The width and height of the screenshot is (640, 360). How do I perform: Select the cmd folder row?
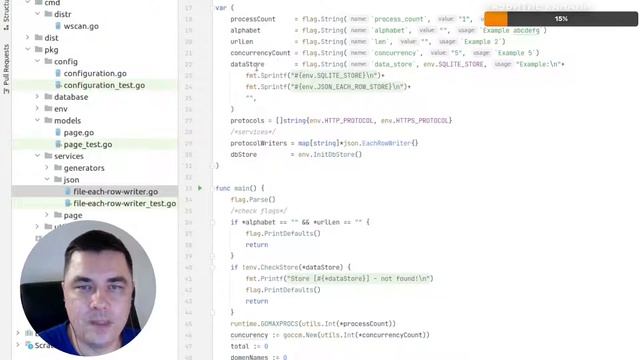[95, 2]
